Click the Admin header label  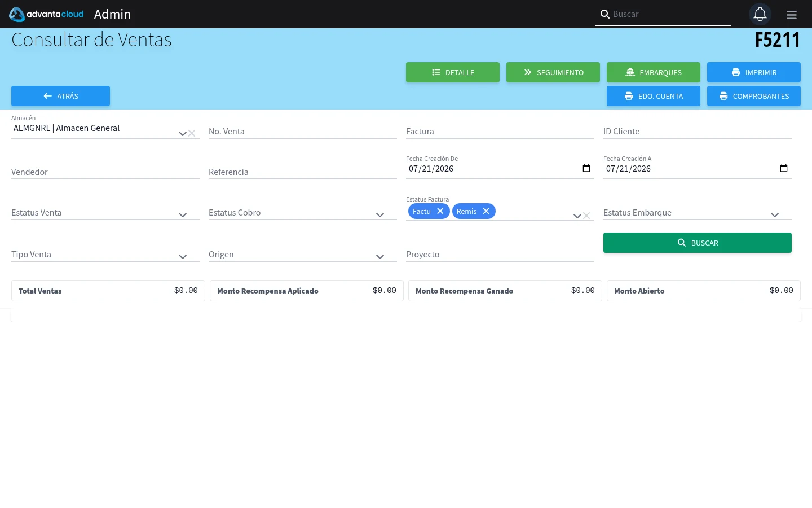pos(112,14)
